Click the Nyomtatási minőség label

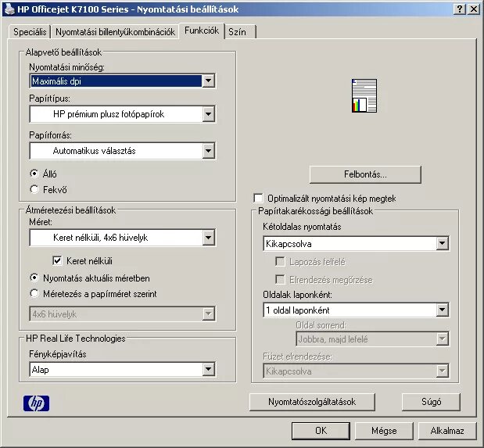[66, 67]
